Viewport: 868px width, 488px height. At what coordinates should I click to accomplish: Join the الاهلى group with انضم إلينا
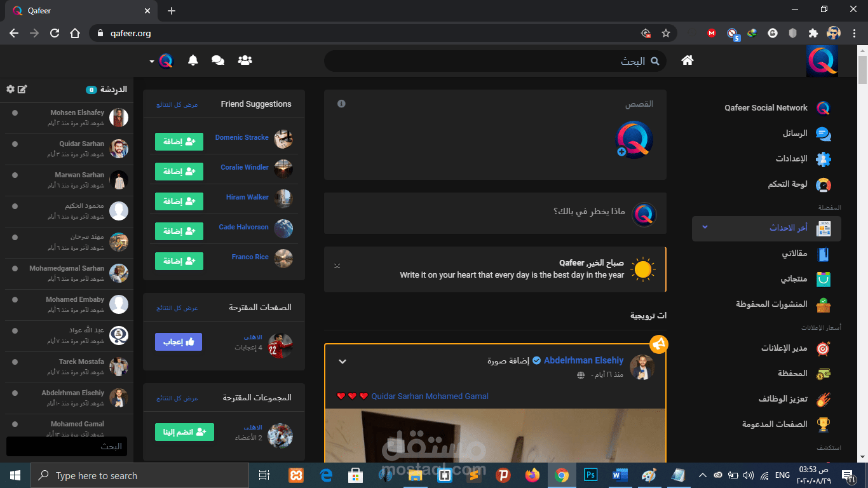coord(184,432)
